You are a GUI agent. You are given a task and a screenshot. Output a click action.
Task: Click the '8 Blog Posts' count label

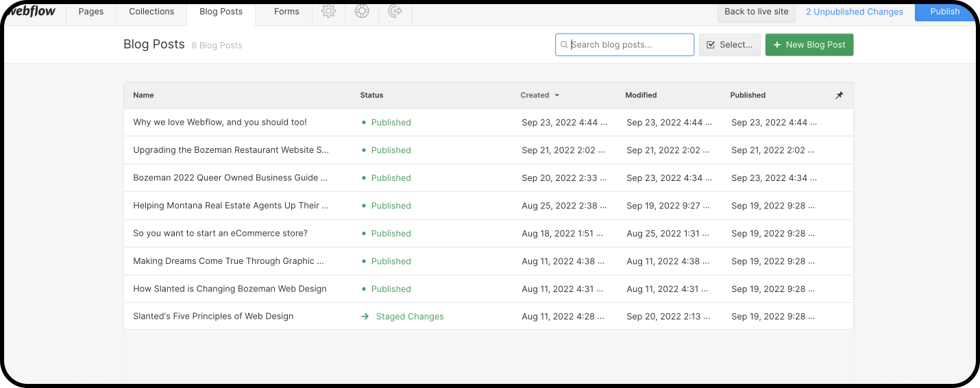tap(217, 45)
